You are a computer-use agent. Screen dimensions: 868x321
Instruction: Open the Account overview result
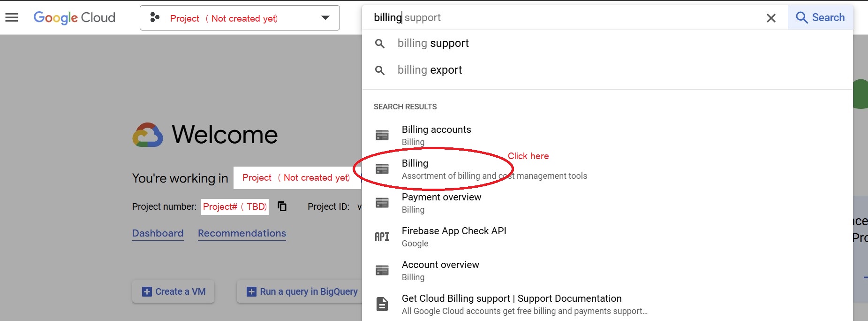point(607,270)
